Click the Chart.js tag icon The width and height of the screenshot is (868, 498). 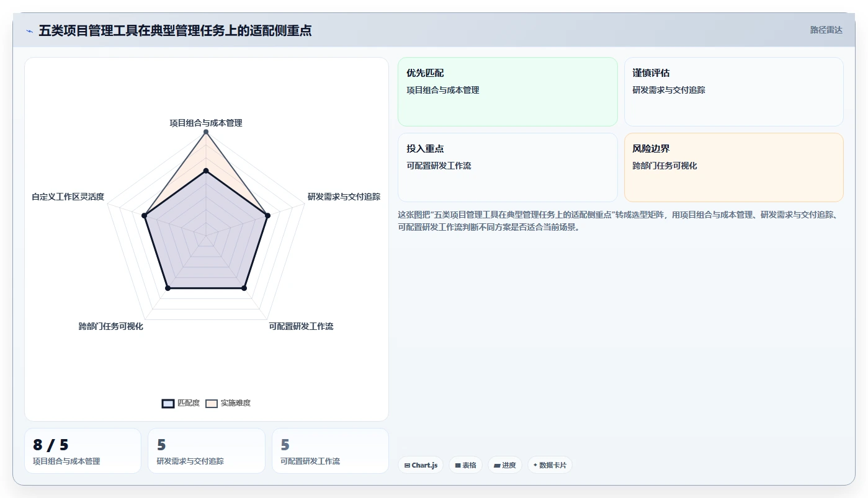point(407,465)
